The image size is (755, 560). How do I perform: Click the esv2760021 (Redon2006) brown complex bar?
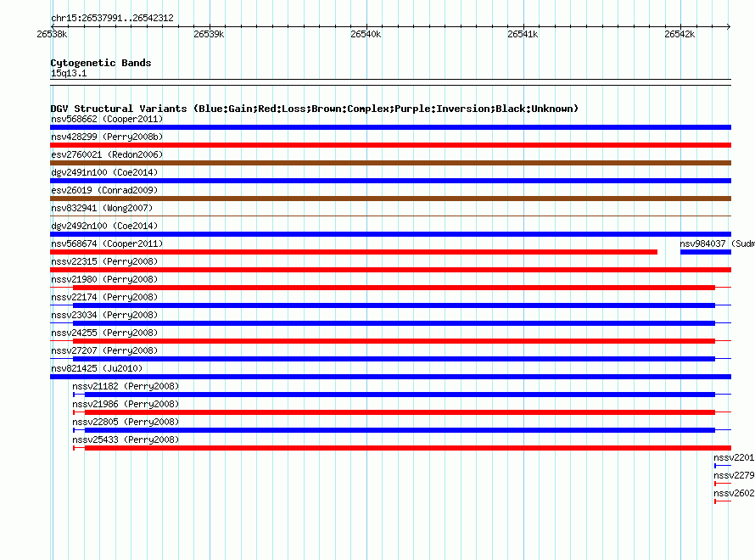[390, 163]
